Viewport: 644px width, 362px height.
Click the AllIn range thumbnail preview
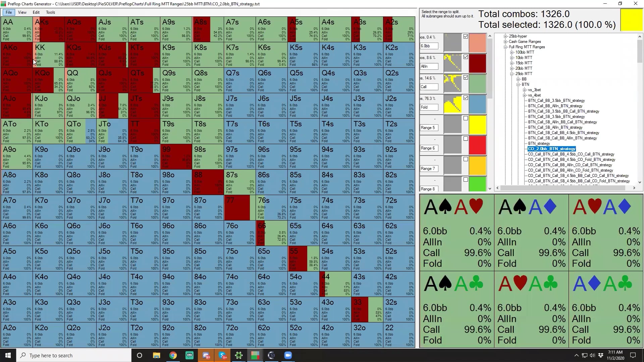452,63
